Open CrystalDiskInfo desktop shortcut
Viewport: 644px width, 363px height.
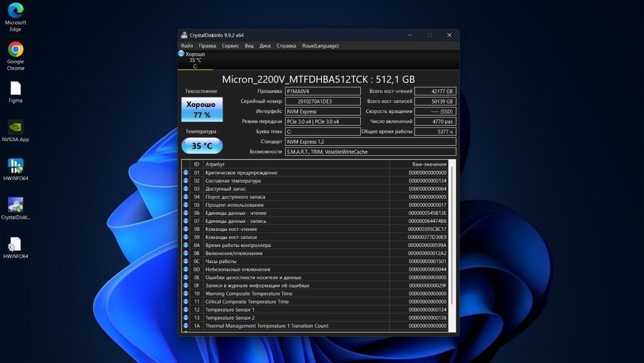[x=15, y=209]
